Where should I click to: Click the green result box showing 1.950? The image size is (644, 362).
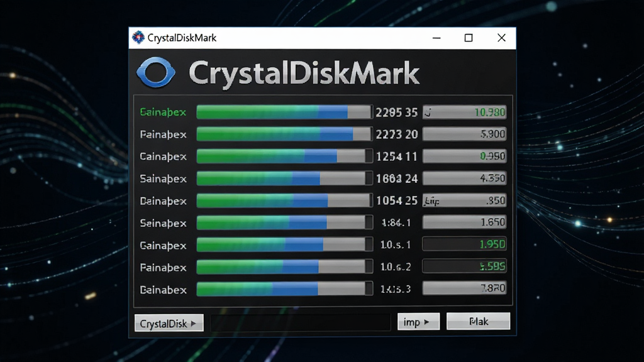[x=465, y=244]
